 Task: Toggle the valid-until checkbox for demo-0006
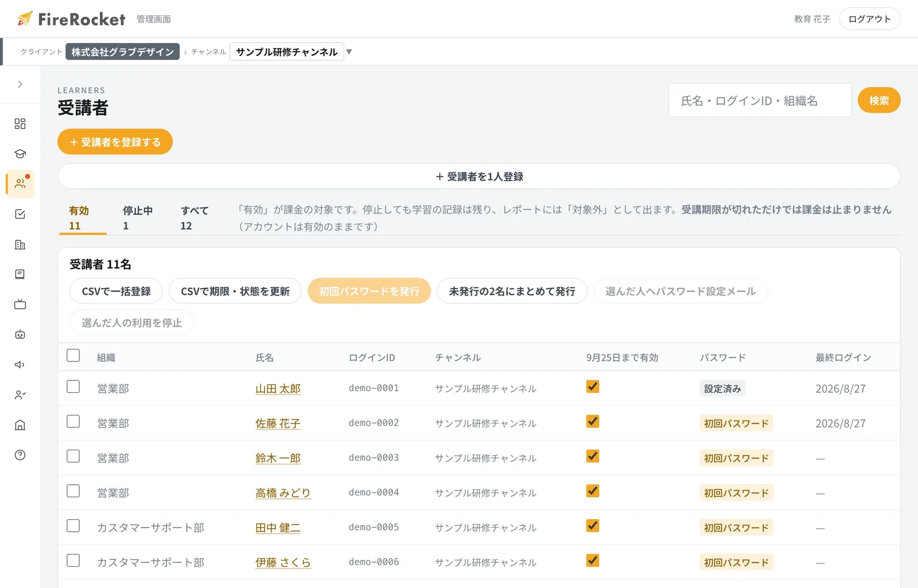pos(593,560)
